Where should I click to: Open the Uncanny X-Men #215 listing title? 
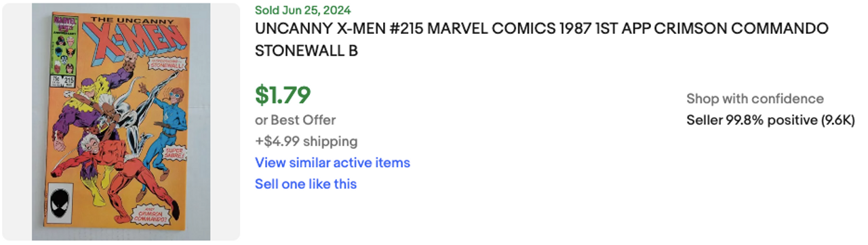click(x=542, y=40)
